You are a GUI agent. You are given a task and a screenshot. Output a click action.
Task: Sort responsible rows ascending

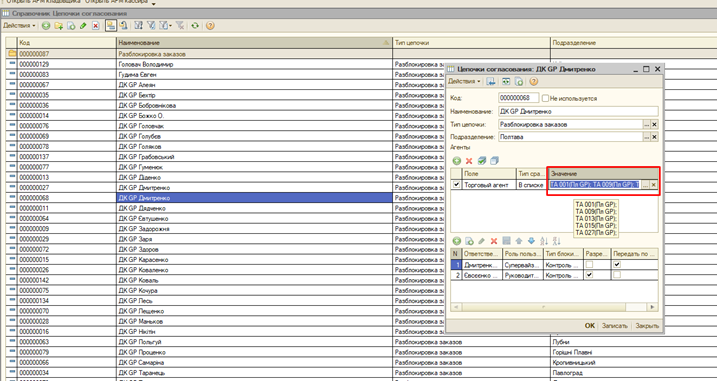(x=544, y=241)
